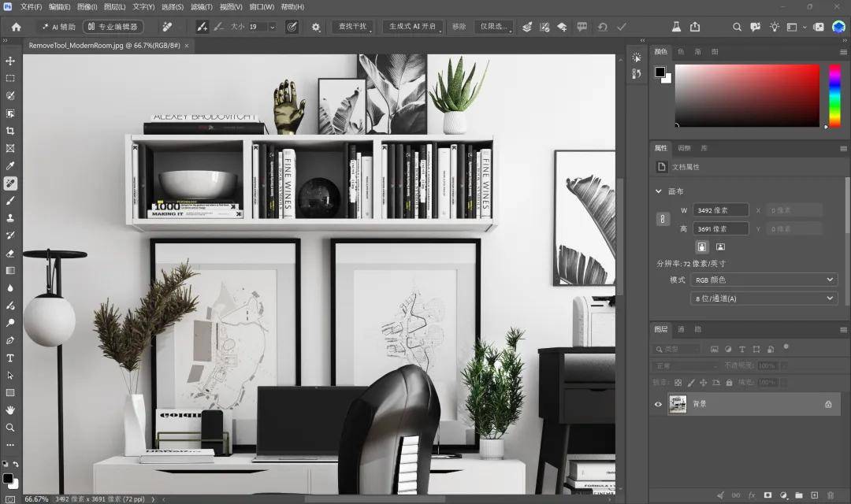Select the Horizontal Type tool

pyautogui.click(x=10, y=358)
